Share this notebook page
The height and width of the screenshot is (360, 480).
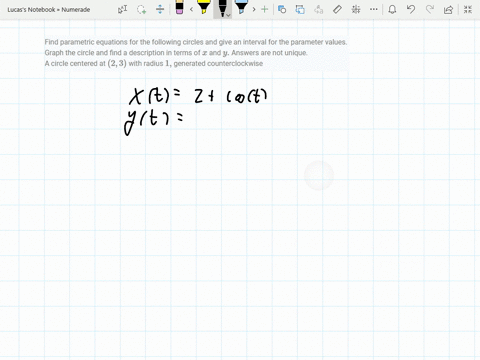point(449,9)
